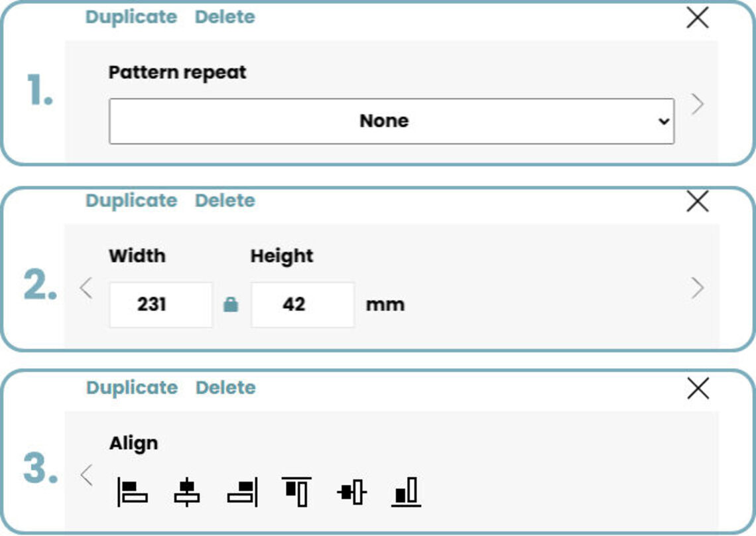The height and width of the screenshot is (536, 756).
Task: Click Duplicate in Pattern repeat panel
Action: [131, 17]
